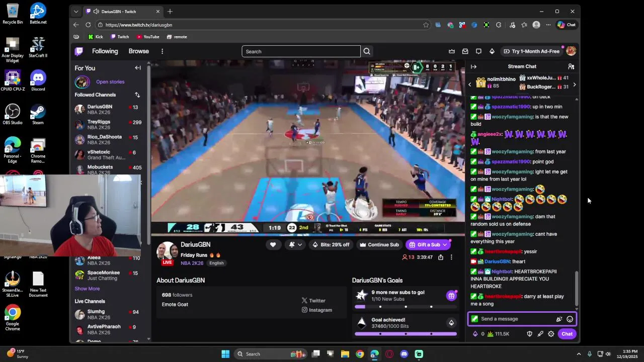644x362 pixels.
Task: Click the shield mode icon below chat
Action: (x=529, y=334)
